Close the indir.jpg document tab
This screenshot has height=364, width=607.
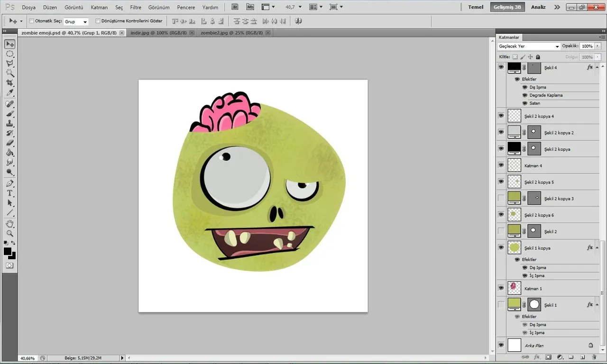(x=192, y=33)
